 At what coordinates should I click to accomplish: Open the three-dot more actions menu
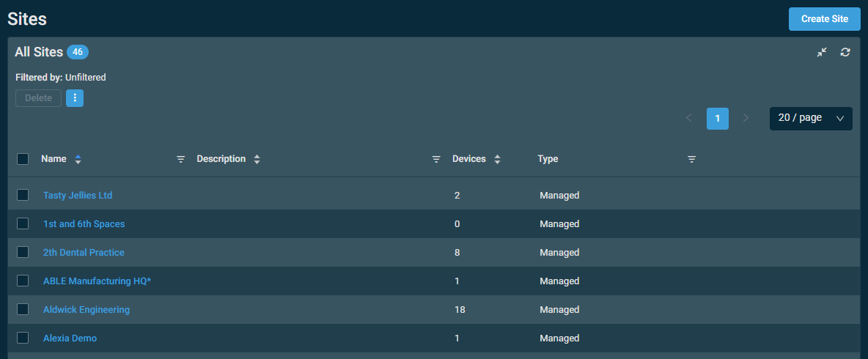(75, 98)
